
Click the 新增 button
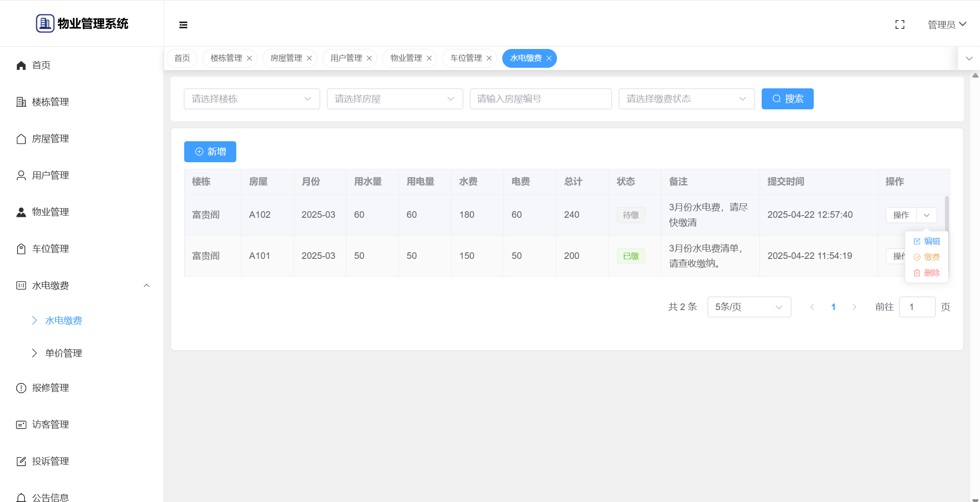(x=210, y=152)
